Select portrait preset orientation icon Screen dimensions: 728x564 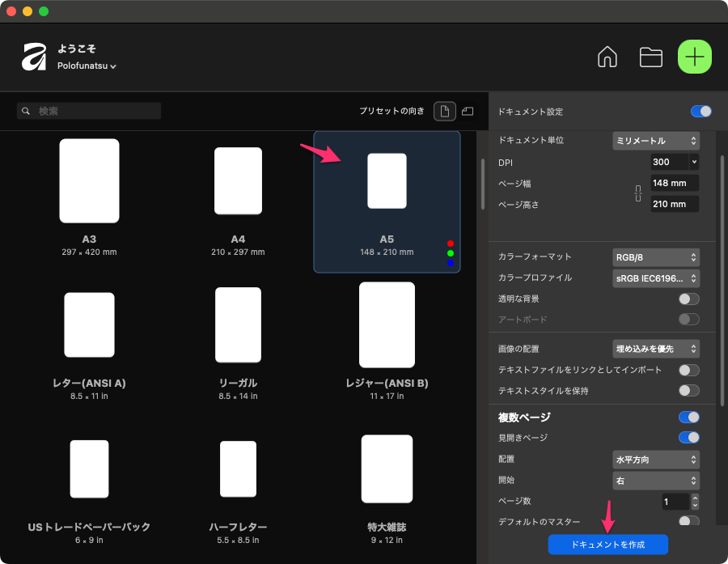coord(444,111)
